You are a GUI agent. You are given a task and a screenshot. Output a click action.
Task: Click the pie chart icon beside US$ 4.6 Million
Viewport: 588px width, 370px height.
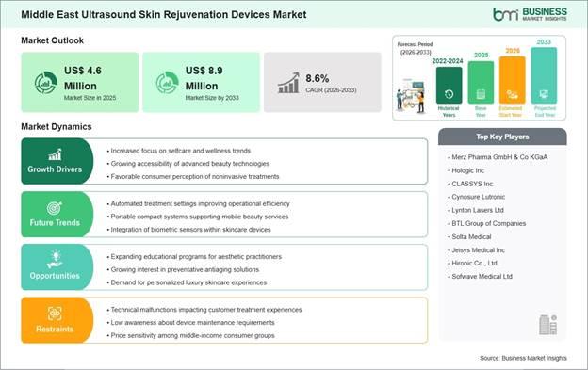click(46, 83)
